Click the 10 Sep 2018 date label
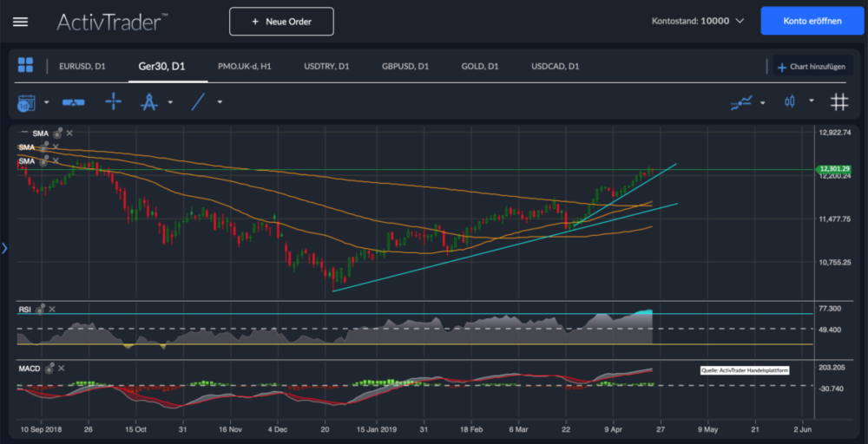 point(42,429)
